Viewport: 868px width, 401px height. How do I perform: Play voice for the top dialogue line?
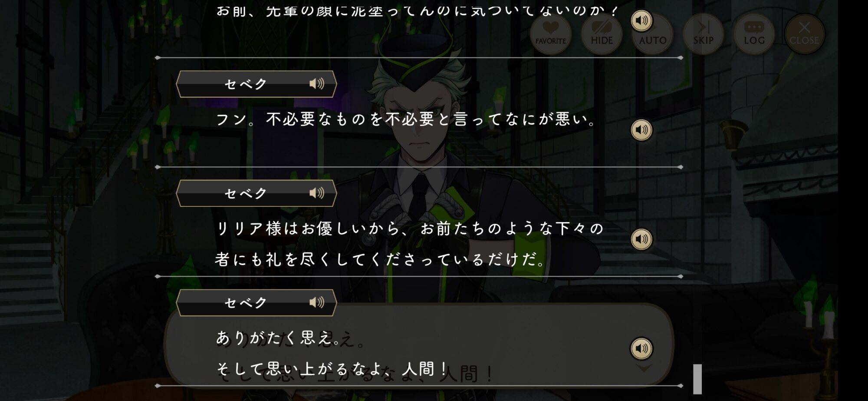tap(641, 20)
